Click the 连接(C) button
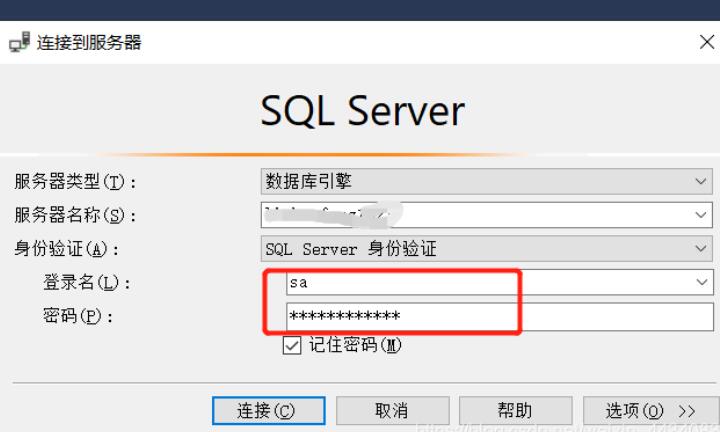 [269, 410]
